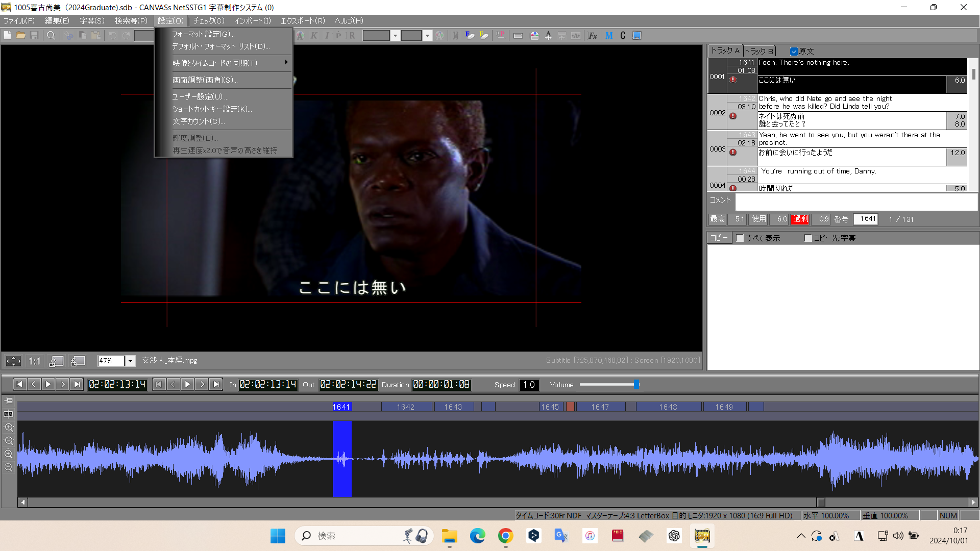Open the second toolbar combo box dropdown
This screenshot has width=980, height=551.
(x=428, y=36)
